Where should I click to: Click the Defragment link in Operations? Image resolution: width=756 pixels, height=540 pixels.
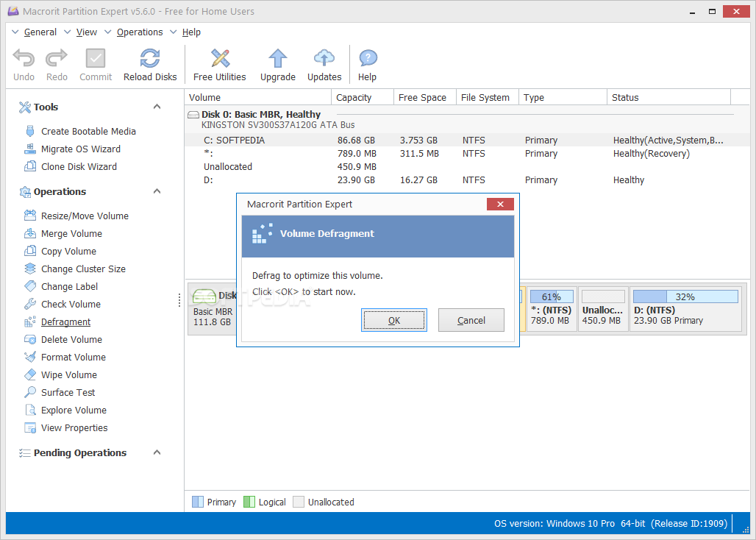66,321
